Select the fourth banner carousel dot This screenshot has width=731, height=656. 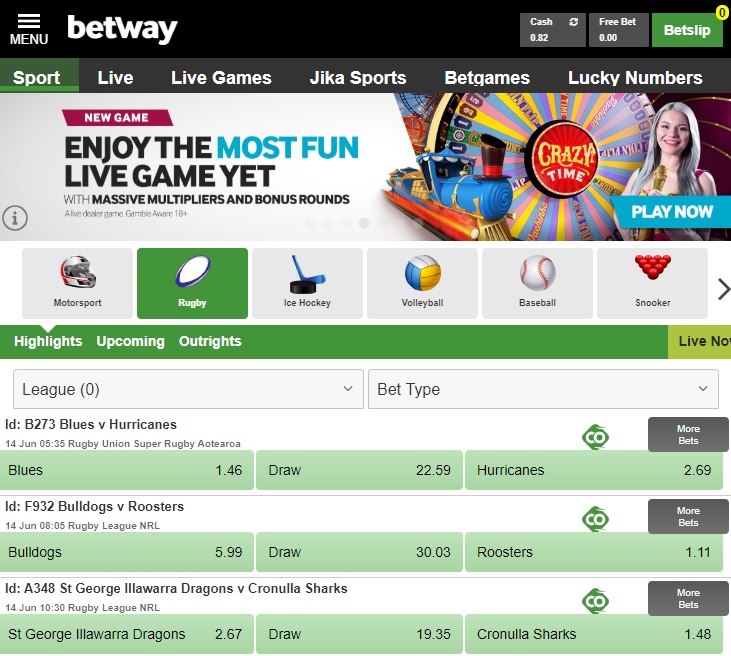(x=364, y=223)
